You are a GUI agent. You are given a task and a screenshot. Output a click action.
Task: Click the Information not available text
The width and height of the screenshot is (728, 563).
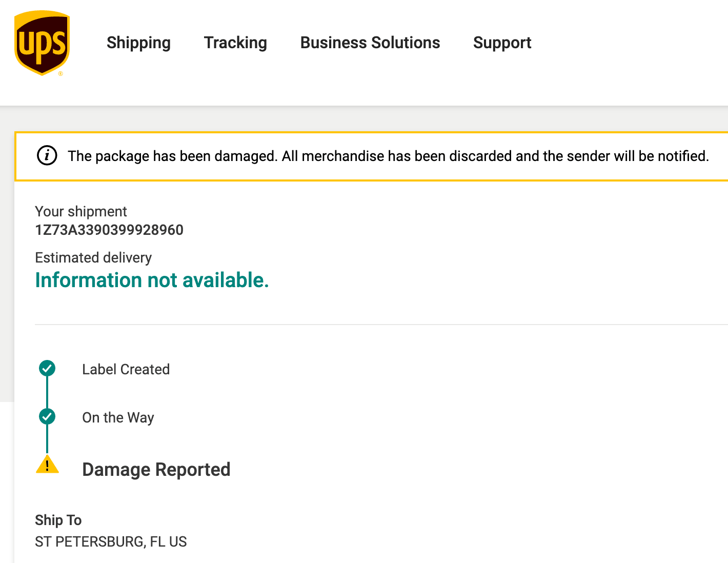click(152, 280)
